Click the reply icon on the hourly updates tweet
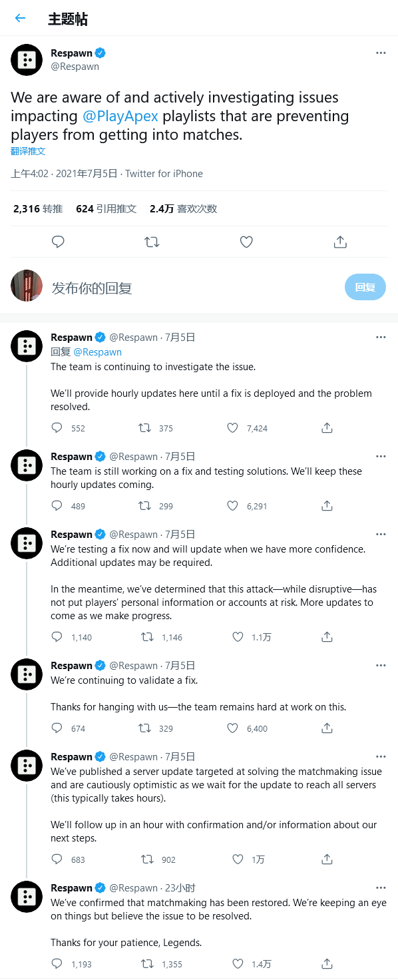The width and height of the screenshot is (398, 980). [57, 427]
